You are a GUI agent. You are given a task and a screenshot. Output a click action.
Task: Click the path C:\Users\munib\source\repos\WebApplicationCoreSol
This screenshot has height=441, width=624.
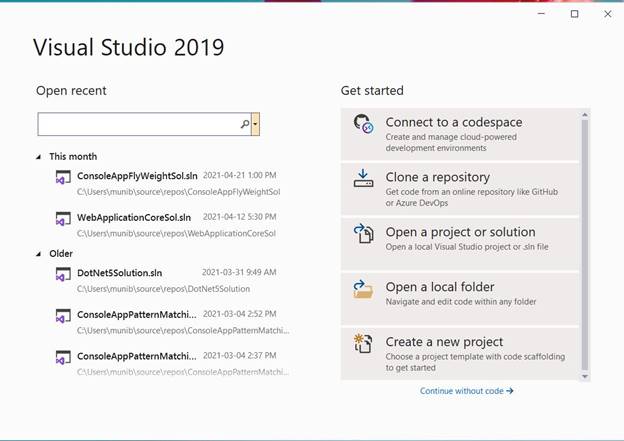(176, 233)
